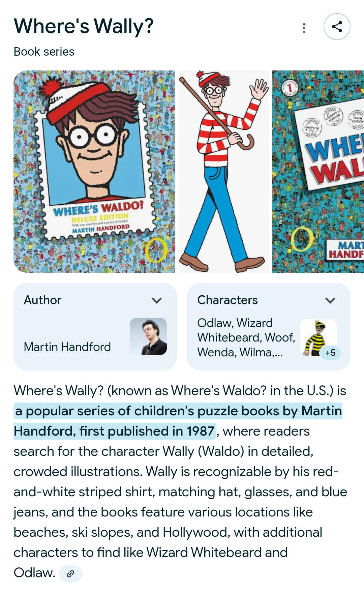Open the Where's Waldo Deluxe Edition cover
The image size is (364, 592).
pyautogui.click(x=94, y=172)
